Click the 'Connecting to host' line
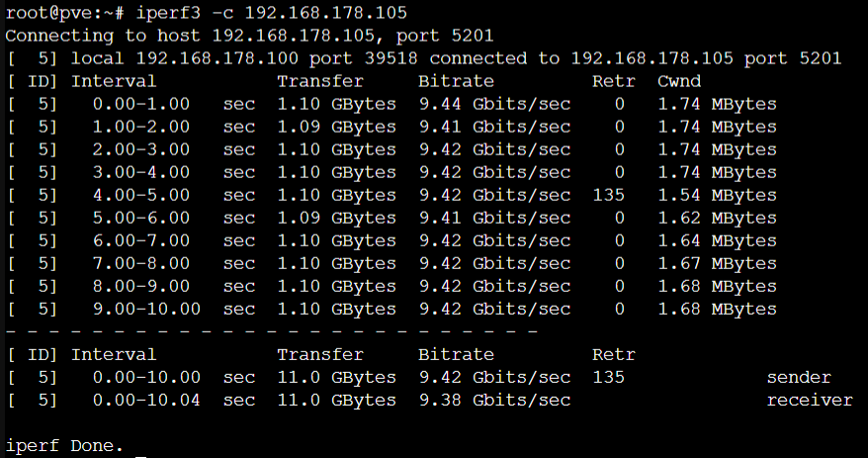Image resolution: width=868 pixels, height=458 pixels. pyautogui.click(x=249, y=36)
